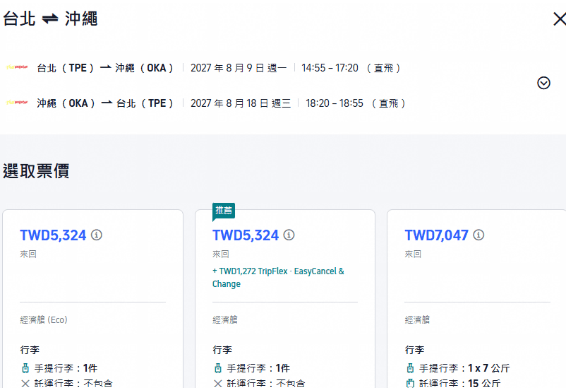Open info icon beside recommended TWD5,324 price
Viewport: 570px width, 388px height.
point(289,235)
